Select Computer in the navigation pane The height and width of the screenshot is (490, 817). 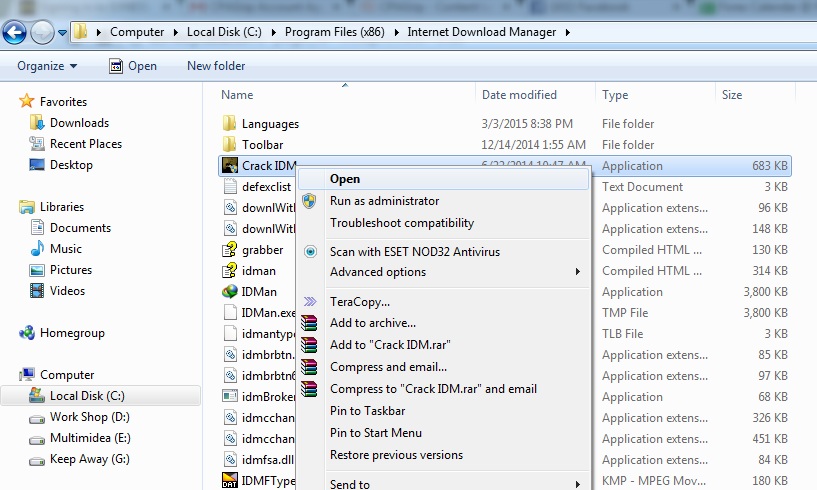[x=67, y=375]
